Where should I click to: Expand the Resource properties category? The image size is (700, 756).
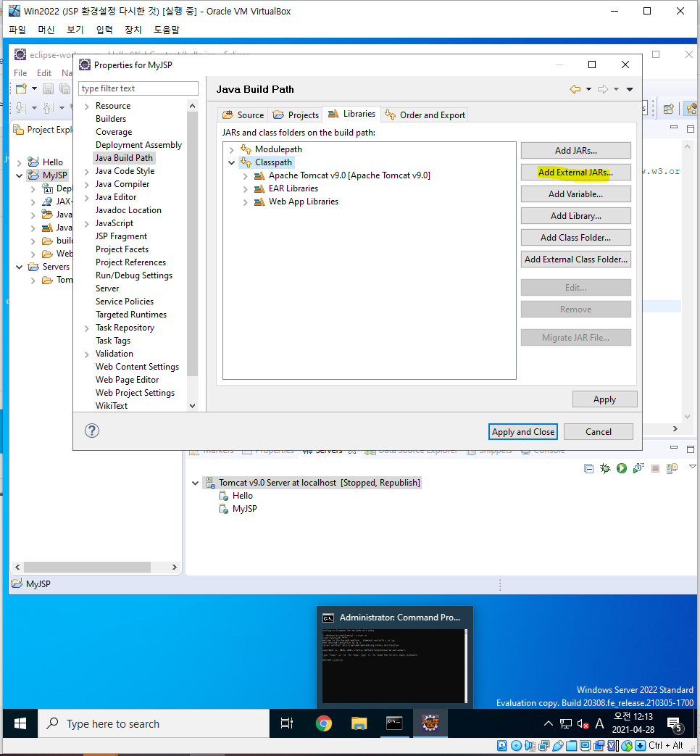(x=87, y=106)
